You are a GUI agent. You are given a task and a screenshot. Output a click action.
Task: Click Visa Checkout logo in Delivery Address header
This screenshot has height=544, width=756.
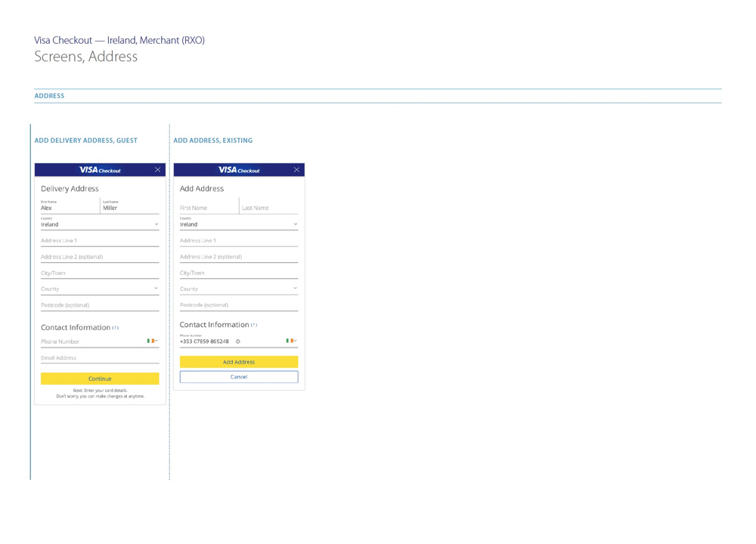point(100,170)
